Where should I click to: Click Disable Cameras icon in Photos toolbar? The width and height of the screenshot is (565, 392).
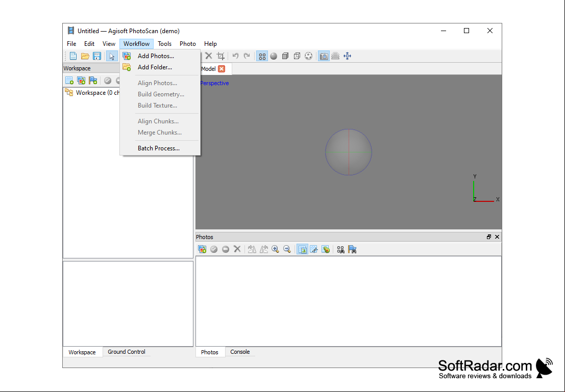pos(226,249)
